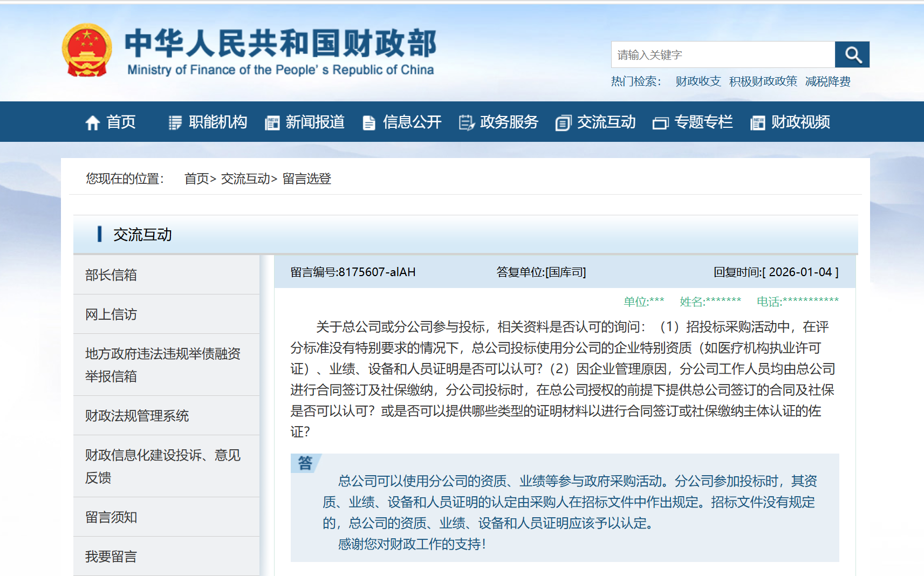
Task: Click the national emblem logo
Action: [x=87, y=50]
